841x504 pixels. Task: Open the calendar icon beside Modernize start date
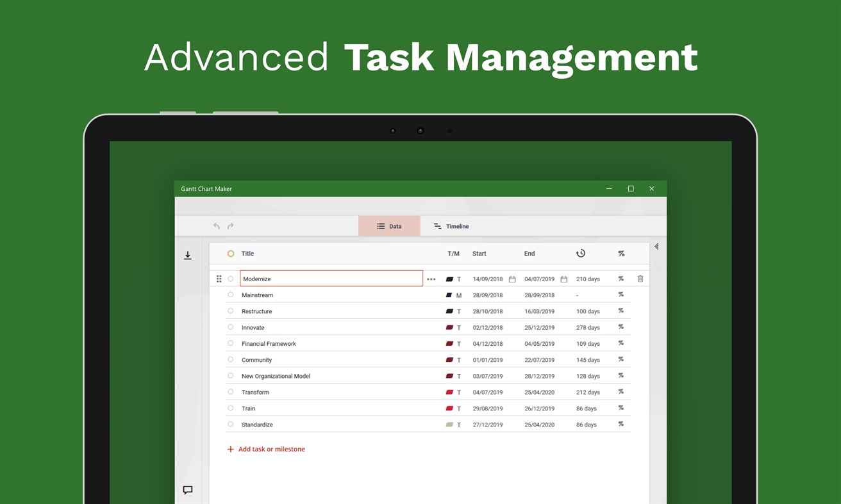[x=512, y=279]
